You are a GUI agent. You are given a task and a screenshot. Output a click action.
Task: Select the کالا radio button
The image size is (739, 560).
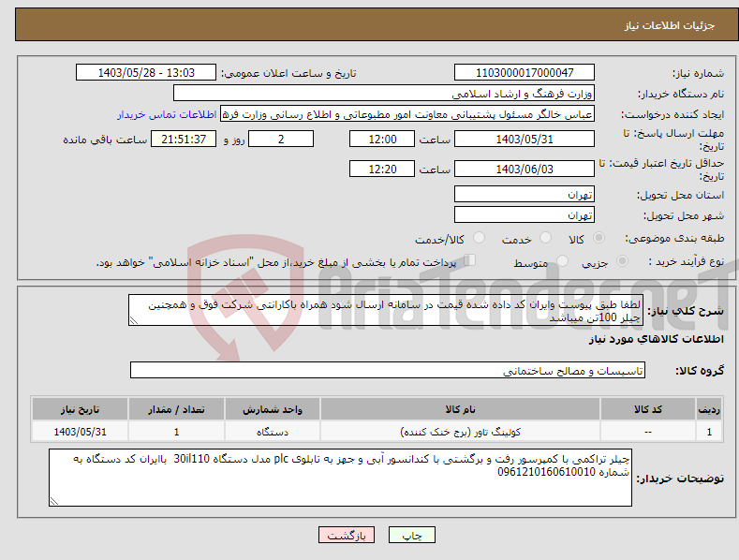coord(599,238)
